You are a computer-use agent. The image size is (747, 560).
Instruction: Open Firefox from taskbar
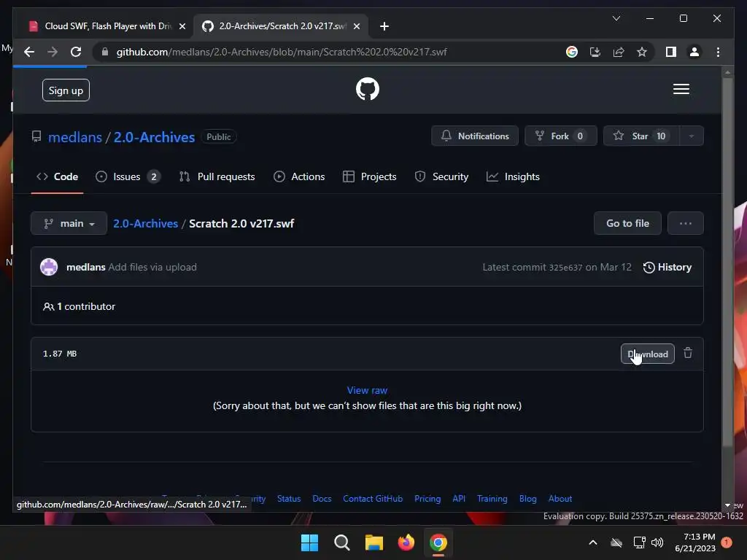(x=406, y=542)
